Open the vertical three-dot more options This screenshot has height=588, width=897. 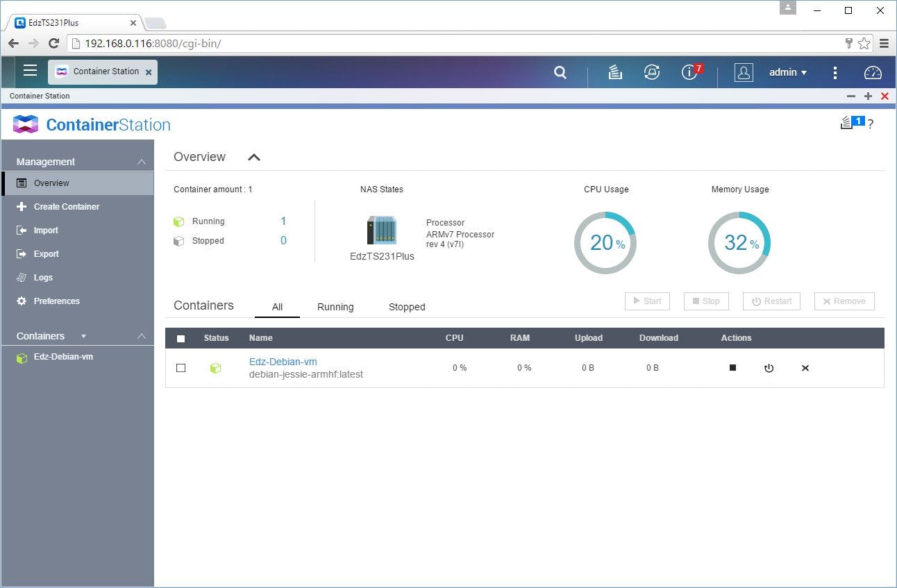pyautogui.click(x=835, y=72)
